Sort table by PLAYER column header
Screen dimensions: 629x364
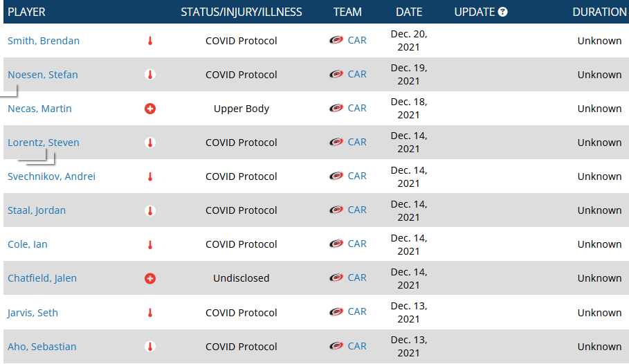[x=26, y=12]
